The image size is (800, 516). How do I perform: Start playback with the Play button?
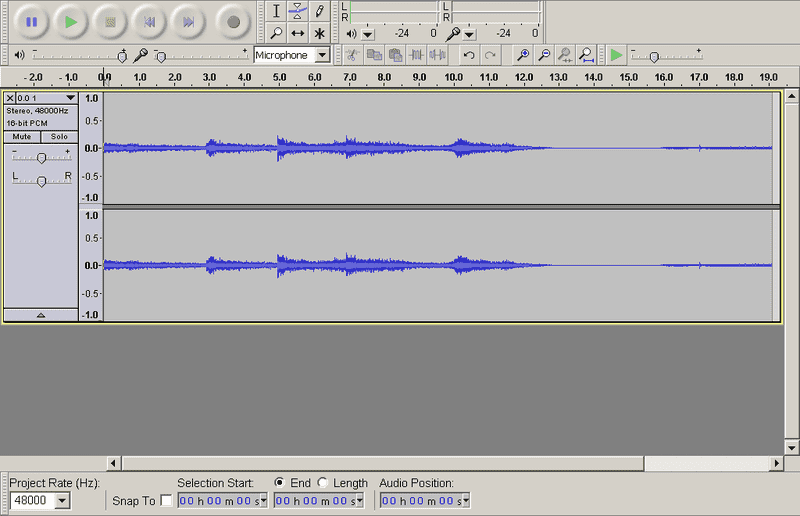pyautogui.click(x=71, y=22)
